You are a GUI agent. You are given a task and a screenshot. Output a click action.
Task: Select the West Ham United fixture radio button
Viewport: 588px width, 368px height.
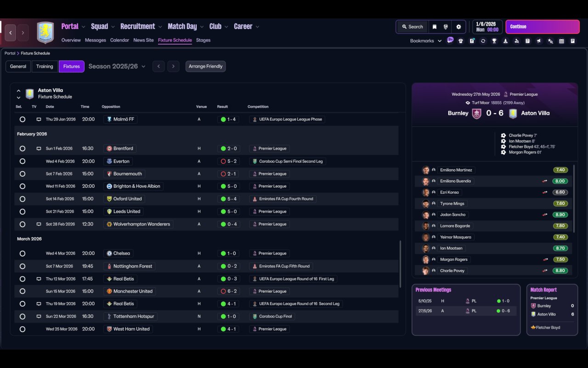pyautogui.click(x=23, y=329)
